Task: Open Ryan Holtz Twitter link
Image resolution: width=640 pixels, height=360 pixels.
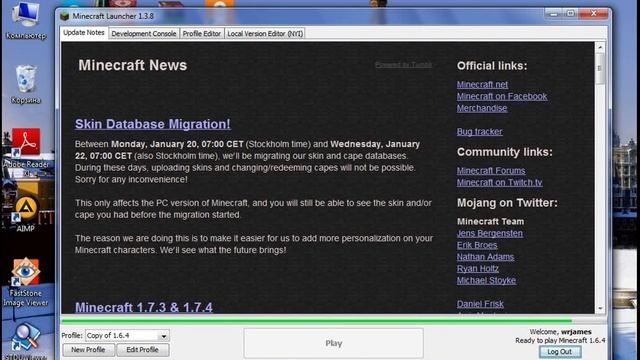Action: click(x=478, y=269)
